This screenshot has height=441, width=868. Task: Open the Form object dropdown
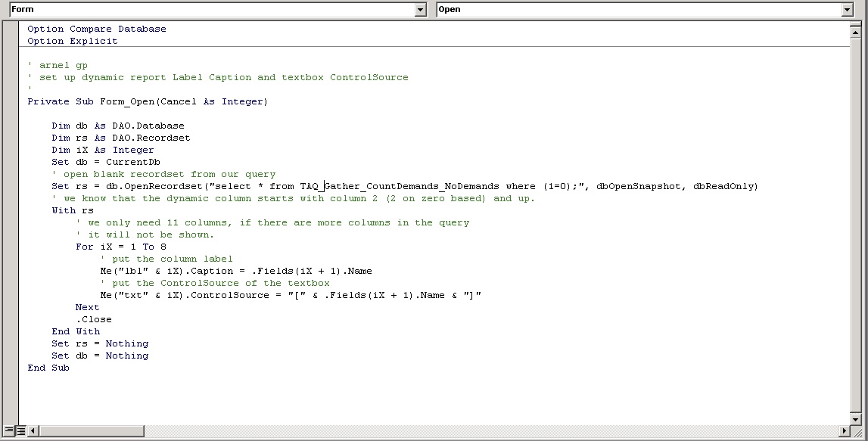coord(420,9)
